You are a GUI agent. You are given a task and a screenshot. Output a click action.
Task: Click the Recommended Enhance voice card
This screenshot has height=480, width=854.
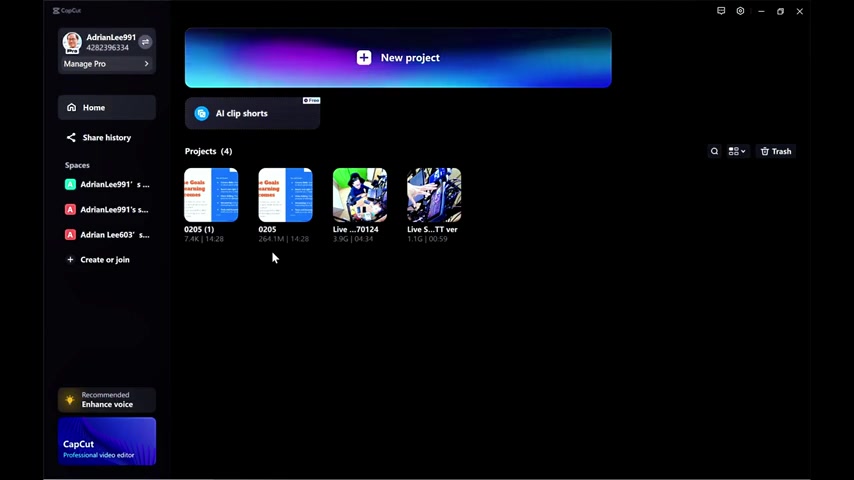pyautogui.click(x=107, y=400)
